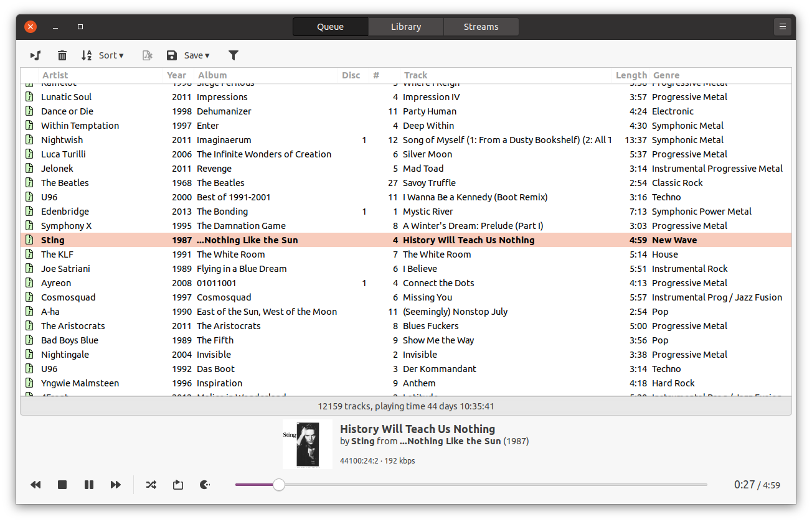Viewport: 812px width, 522px height.
Task: Toggle shuffle mode
Action: pyautogui.click(x=151, y=485)
